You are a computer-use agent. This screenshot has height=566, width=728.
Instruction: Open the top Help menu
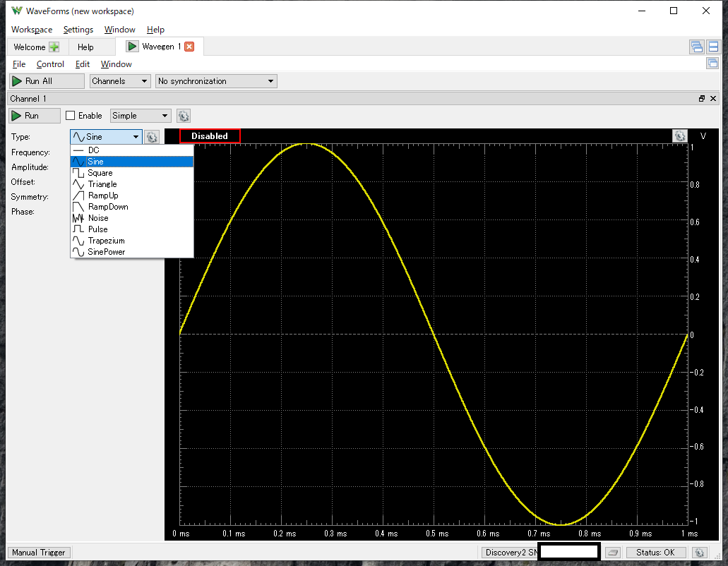(155, 30)
